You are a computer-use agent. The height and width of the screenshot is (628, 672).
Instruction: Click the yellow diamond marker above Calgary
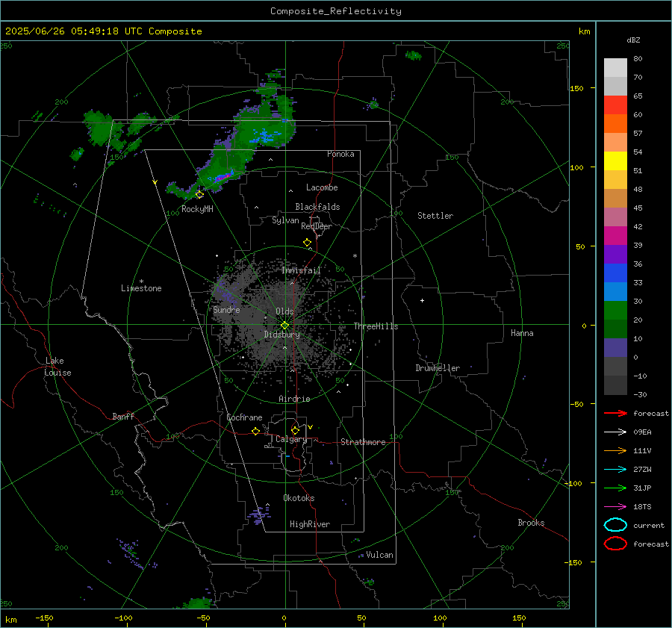point(295,430)
